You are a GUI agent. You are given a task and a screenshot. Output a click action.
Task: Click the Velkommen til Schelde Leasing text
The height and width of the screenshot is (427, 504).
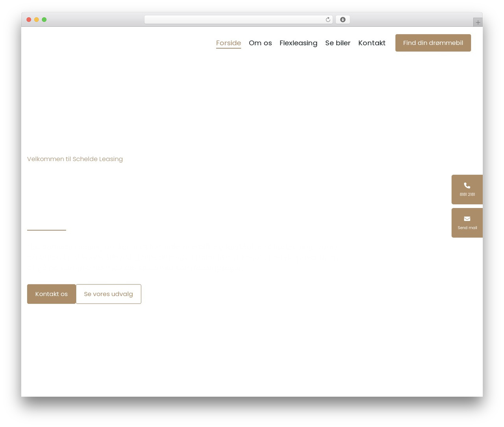coord(75,159)
